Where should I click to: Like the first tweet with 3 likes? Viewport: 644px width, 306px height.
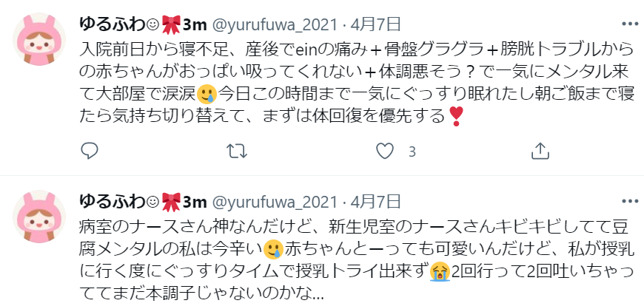pos(385,152)
